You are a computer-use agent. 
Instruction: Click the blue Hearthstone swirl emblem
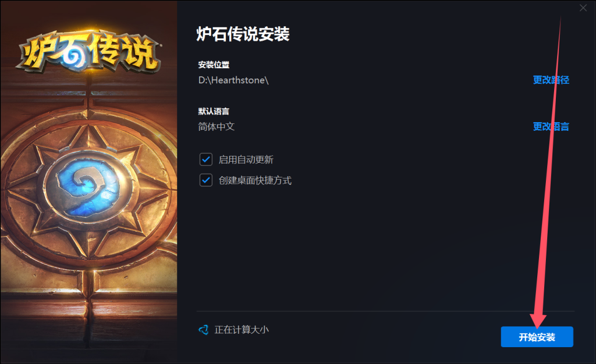(x=88, y=187)
